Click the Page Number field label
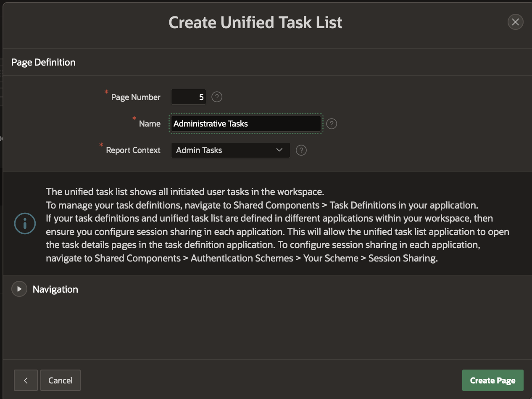Viewport: 532px width, 399px height. click(x=136, y=97)
